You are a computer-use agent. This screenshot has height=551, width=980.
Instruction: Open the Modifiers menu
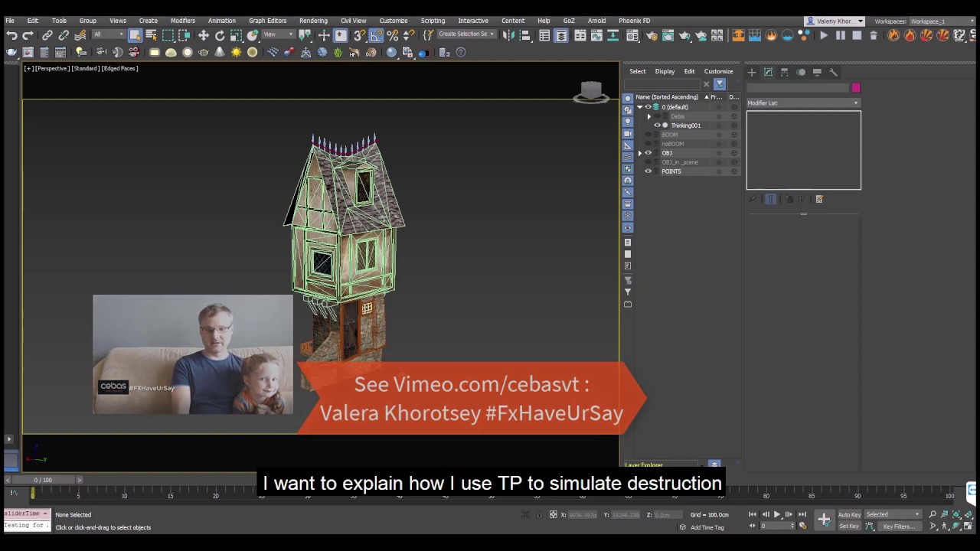point(183,21)
